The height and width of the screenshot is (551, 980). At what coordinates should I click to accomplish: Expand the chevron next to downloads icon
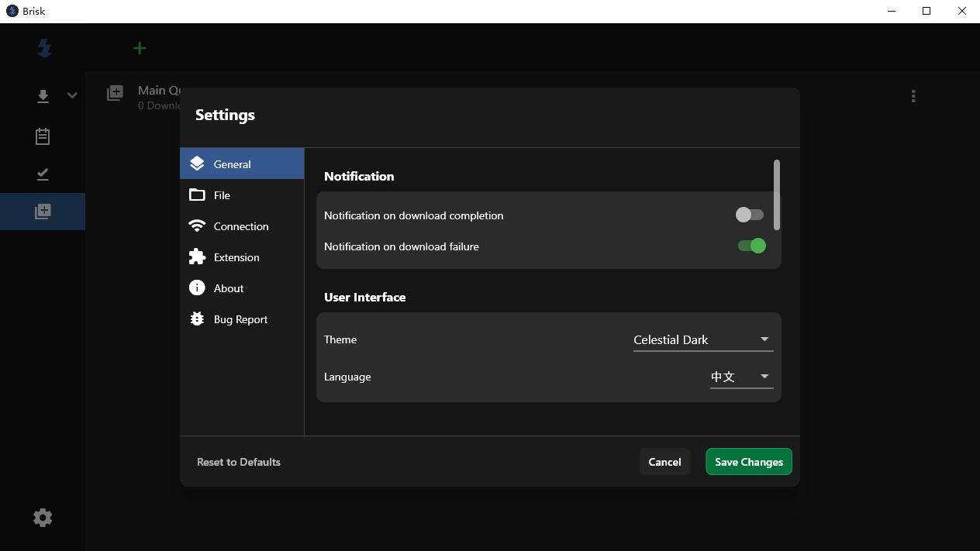[x=72, y=96]
